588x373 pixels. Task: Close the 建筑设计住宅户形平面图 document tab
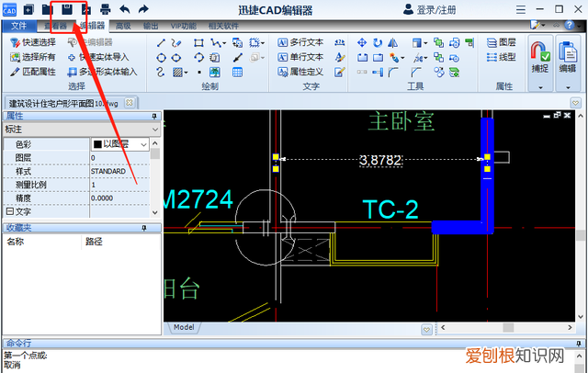(130, 102)
